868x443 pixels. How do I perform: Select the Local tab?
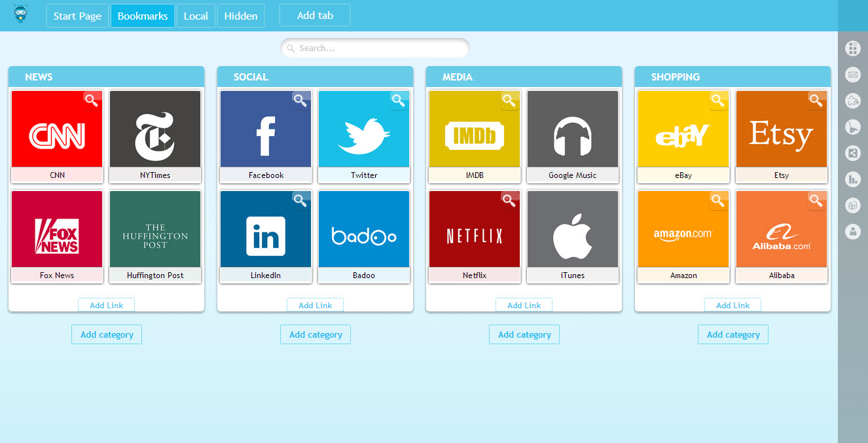point(196,16)
